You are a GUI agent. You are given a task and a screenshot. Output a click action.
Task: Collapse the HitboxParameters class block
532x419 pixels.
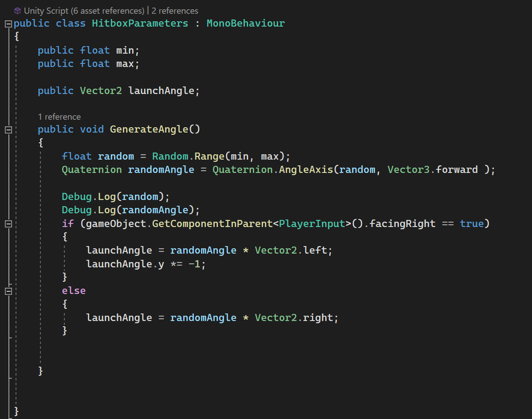[x=8, y=24]
